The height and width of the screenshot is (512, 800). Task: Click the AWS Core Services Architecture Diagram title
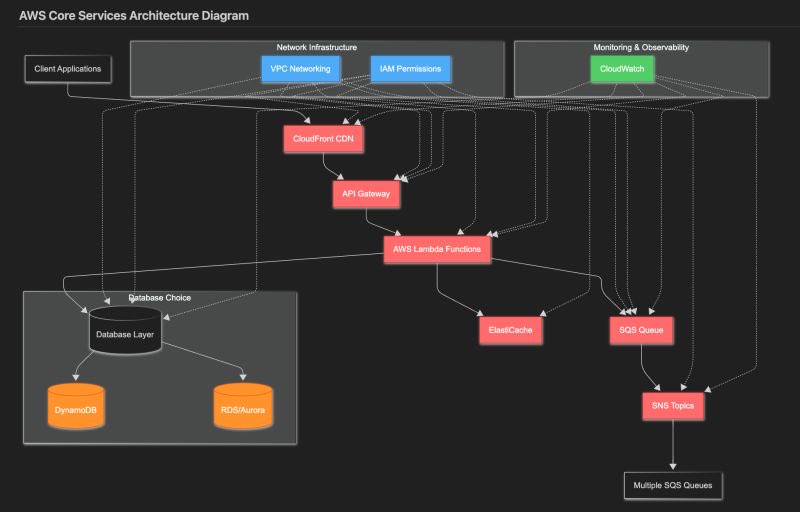134,16
